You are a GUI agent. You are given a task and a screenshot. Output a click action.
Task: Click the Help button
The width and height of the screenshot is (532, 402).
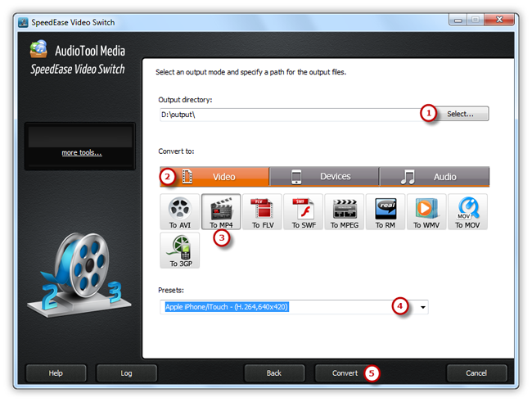pyautogui.click(x=56, y=373)
